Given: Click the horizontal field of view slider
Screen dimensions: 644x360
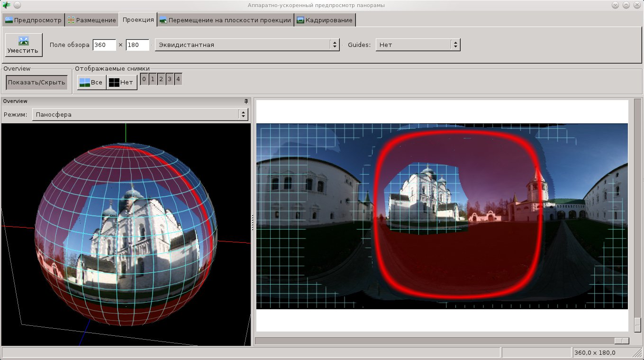Looking at the screenshot, I should coord(621,341).
